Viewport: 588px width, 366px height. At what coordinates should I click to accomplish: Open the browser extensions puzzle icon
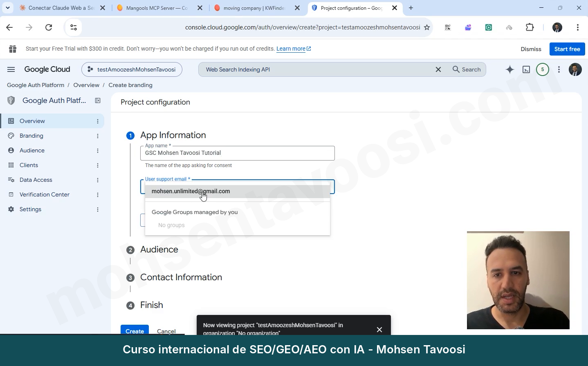(530, 27)
